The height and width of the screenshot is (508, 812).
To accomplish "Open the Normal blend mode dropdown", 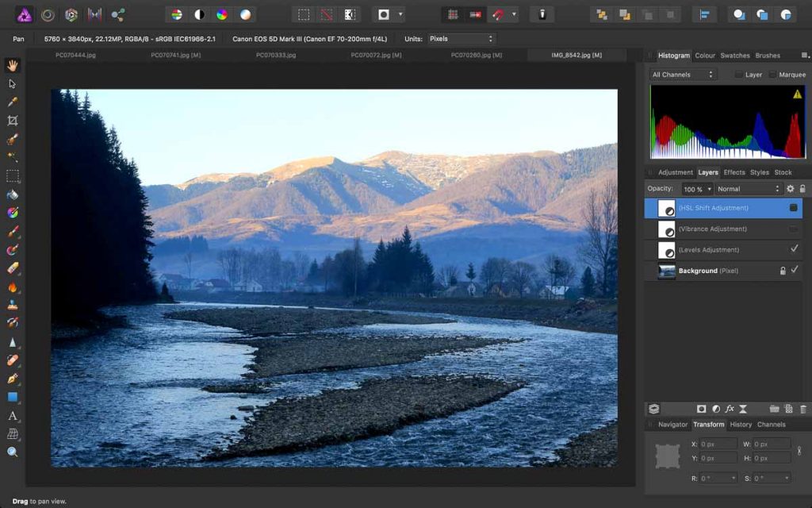I will (x=749, y=189).
